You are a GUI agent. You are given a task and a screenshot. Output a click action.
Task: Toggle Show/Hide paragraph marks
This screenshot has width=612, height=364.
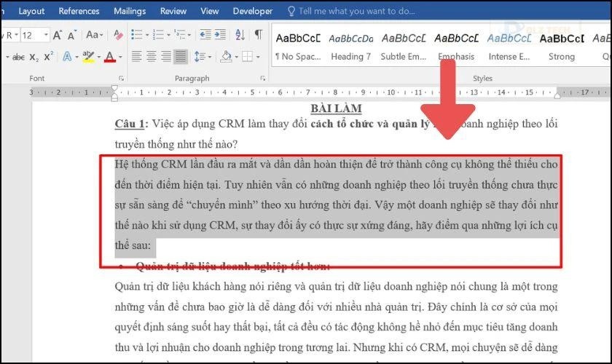(259, 35)
